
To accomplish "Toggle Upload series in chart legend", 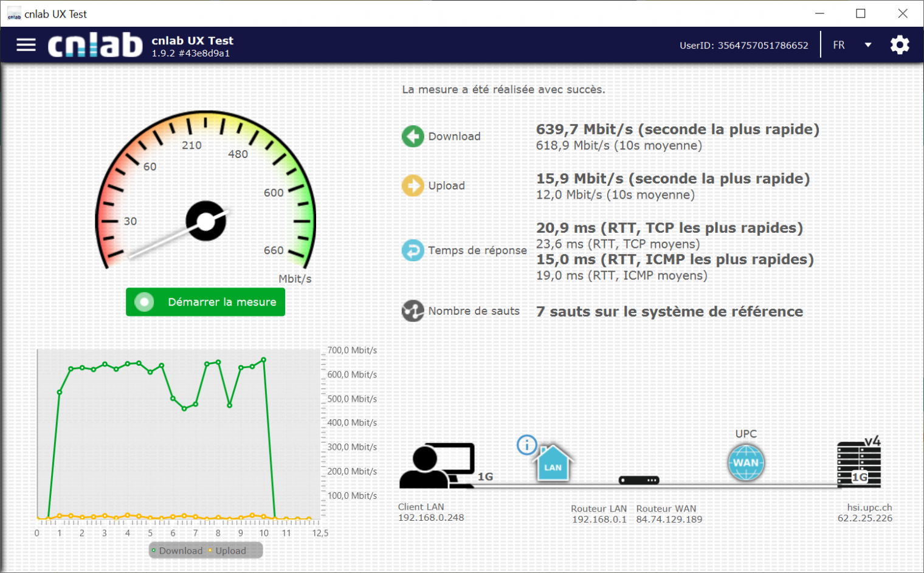I will tap(227, 551).
